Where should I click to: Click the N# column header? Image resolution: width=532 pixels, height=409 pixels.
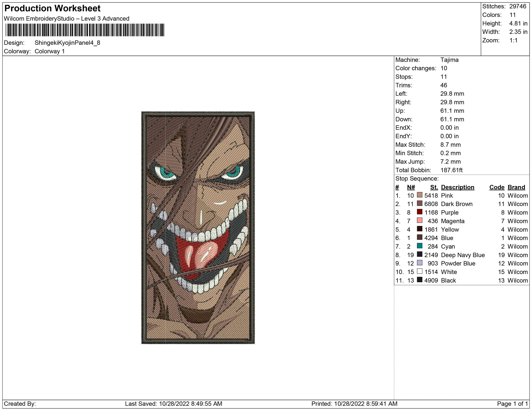coord(411,187)
